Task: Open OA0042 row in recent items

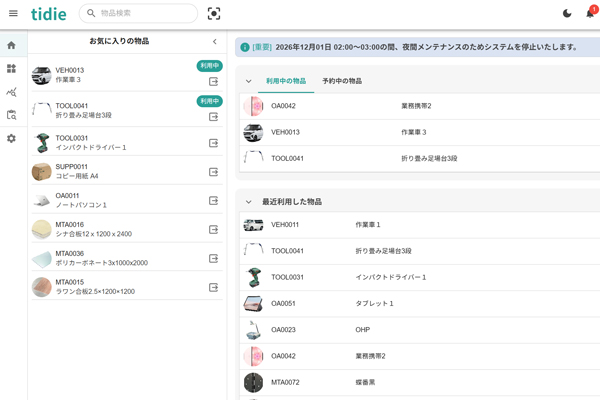Action: [420, 356]
